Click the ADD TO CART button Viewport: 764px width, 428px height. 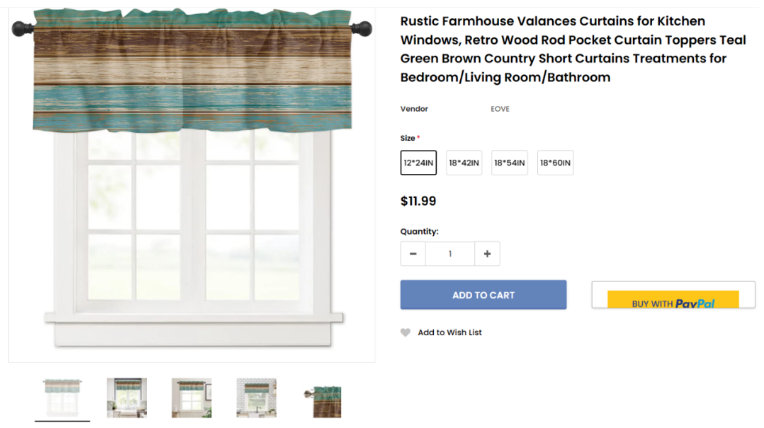483,295
